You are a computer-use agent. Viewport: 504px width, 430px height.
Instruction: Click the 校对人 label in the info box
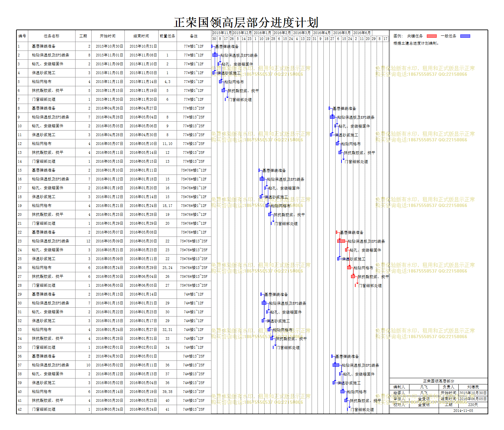[399, 405]
